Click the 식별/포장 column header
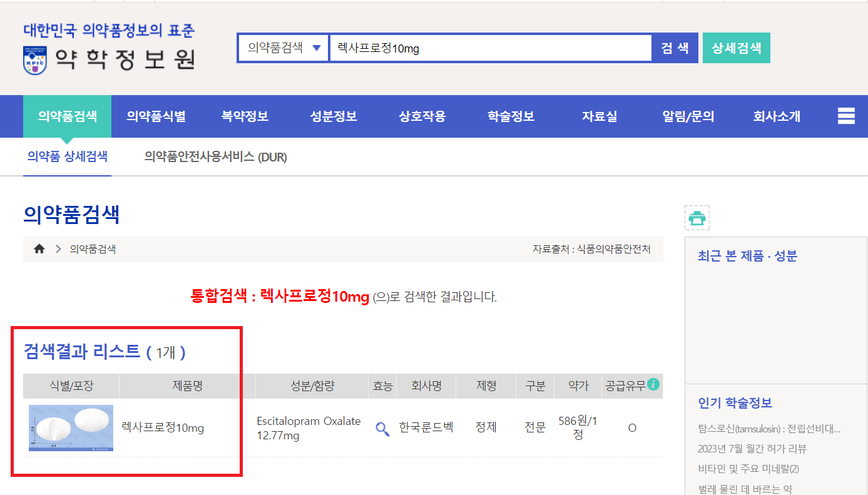The width and height of the screenshot is (868, 495). pos(71,386)
